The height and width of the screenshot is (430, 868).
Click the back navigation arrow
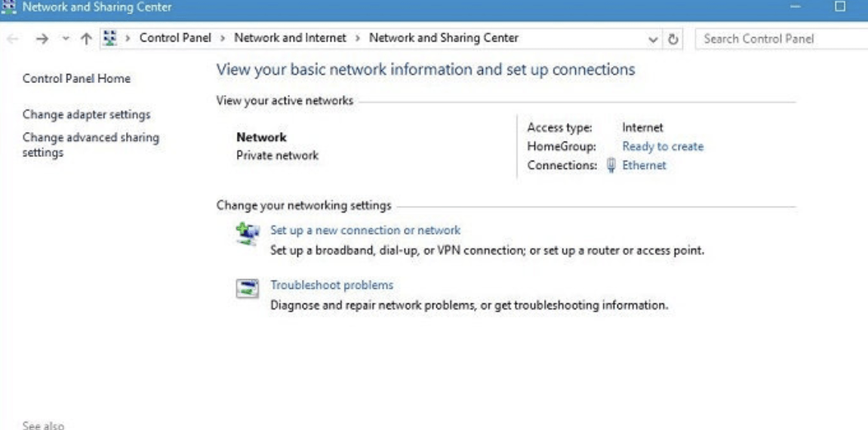click(13, 39)
